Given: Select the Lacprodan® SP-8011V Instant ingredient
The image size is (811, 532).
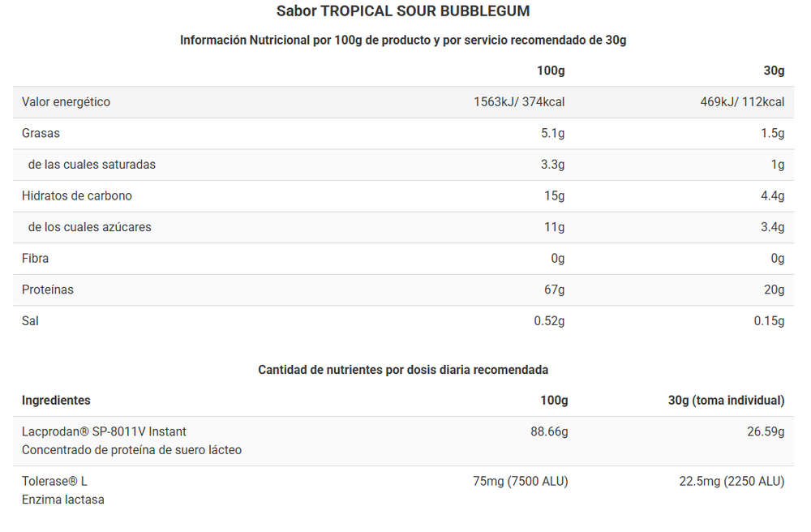Looking at the screenshot, I should (104, 432).
